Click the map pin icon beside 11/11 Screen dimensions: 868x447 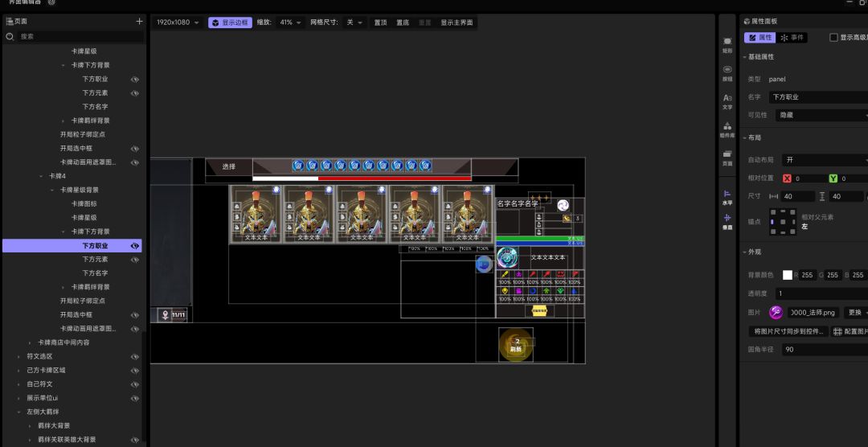[x=165, y=315]
